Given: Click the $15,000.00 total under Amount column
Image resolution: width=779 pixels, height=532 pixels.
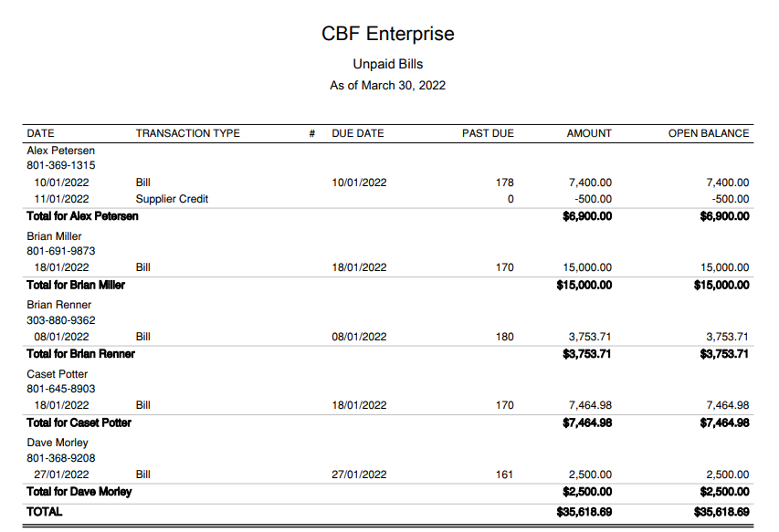Looking at the screenshot, I should (584, 285).
